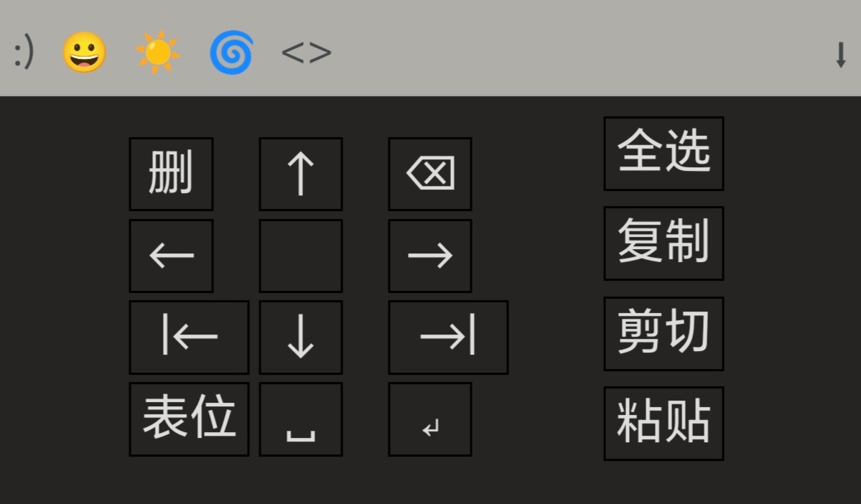Move cursor down with down arrow key

(x=300, y=337)
